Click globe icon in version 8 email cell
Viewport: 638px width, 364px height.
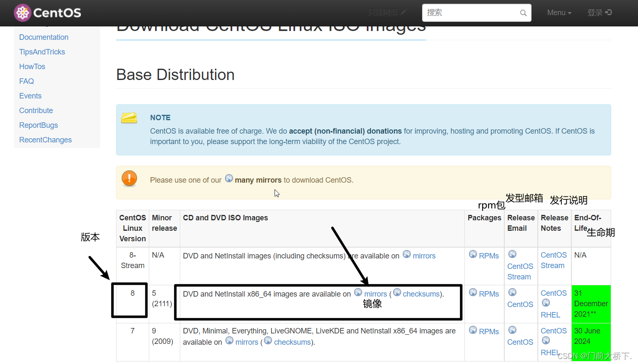click(x=512, y=292)
